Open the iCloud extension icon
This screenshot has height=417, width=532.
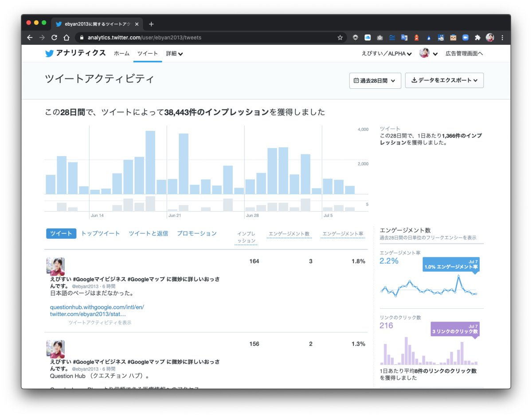368,38
